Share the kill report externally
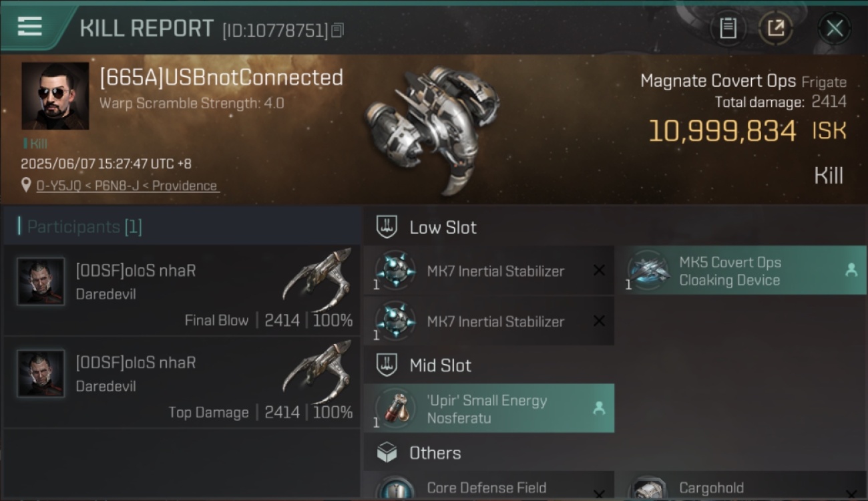868x501 pixels. 776,29
